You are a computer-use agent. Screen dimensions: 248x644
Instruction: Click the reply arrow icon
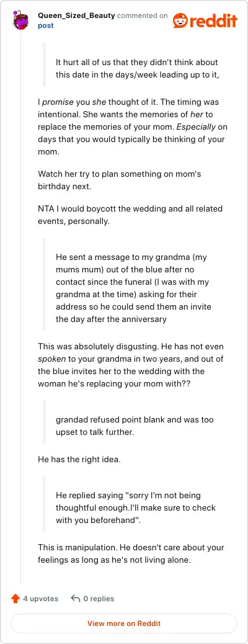[x=75, y=599]
